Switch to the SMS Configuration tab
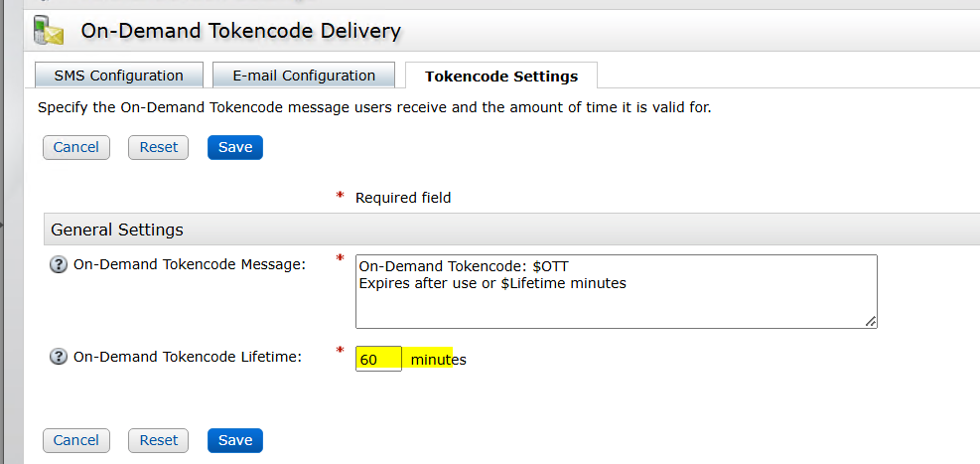980x464 pixels. (118, 76)
